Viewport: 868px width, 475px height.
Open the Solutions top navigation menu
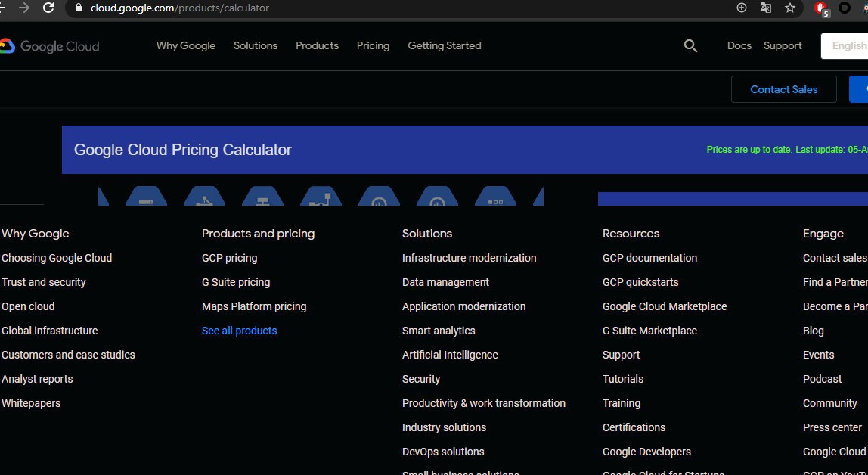(x=256, y=46)
